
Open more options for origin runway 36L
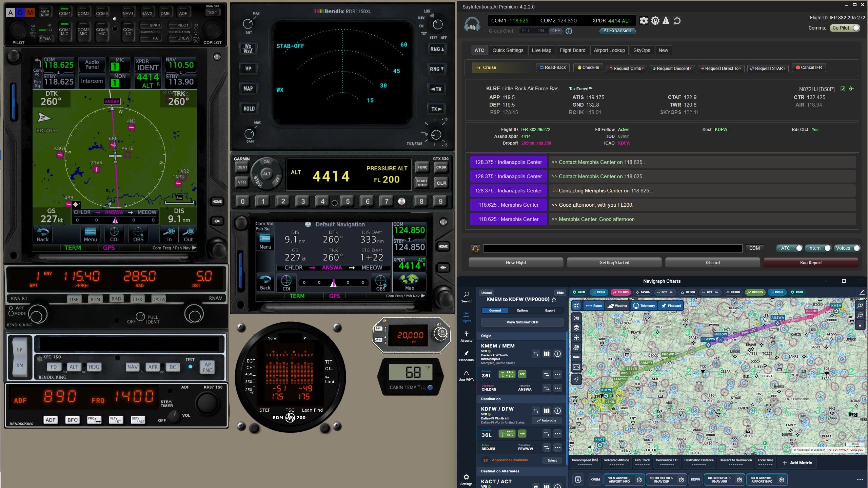point(557,374)
